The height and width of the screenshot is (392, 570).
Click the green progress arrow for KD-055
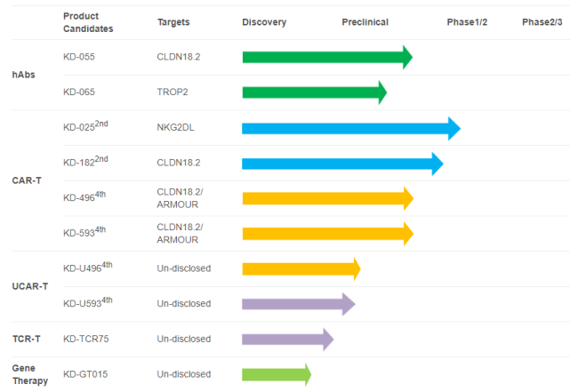tap(326, 57)
